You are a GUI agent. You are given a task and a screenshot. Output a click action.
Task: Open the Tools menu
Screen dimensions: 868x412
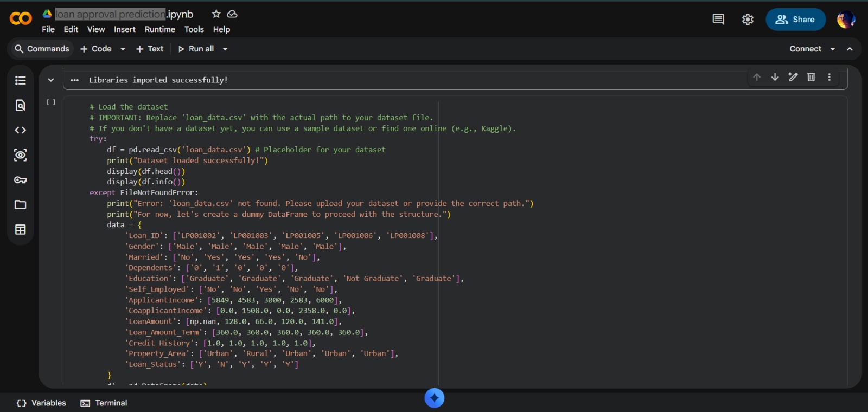[x=194, y=29]
